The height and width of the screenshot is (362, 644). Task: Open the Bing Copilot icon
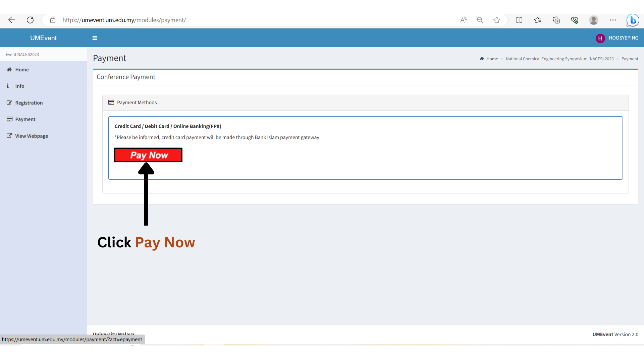click(633, 20)
